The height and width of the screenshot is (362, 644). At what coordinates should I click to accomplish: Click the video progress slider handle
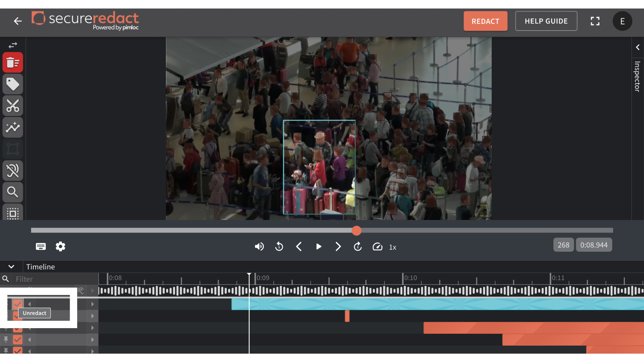357,231
